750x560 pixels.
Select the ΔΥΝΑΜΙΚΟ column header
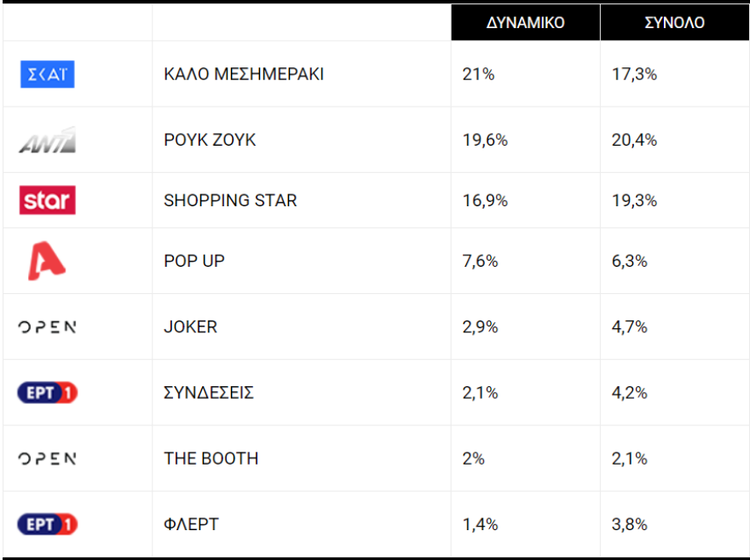525,23
